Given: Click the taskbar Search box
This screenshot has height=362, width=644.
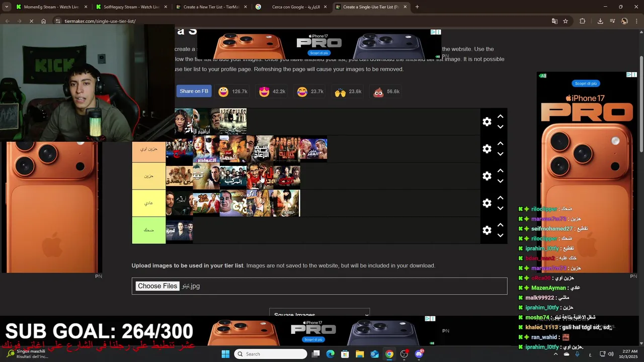Looking at the screenshot, I should click(271, 354).
